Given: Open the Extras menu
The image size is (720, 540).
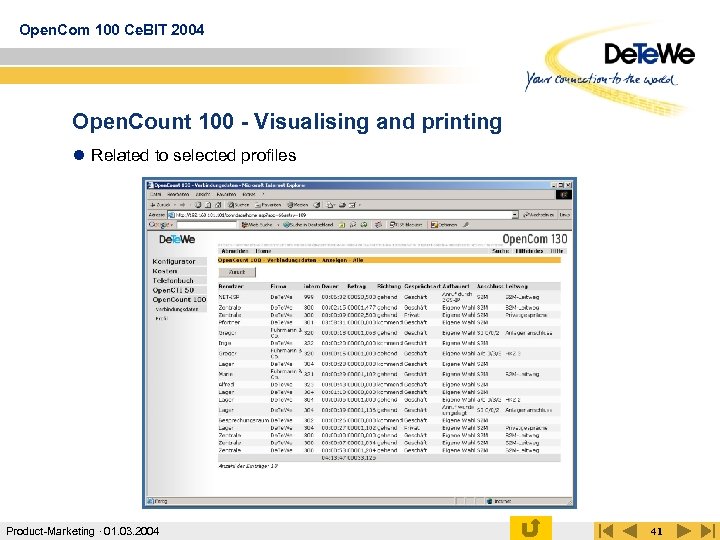Looking at the screenshot, I should coord(249,195).
